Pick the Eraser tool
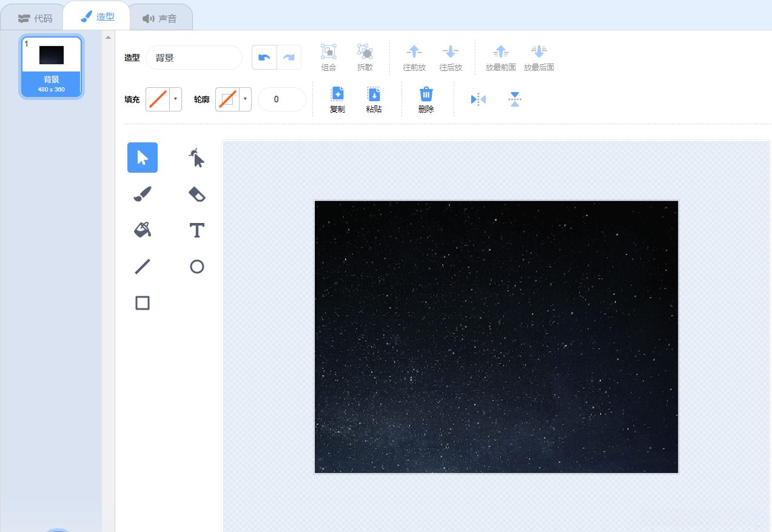 pyautogui.click(x=196, y=194)
